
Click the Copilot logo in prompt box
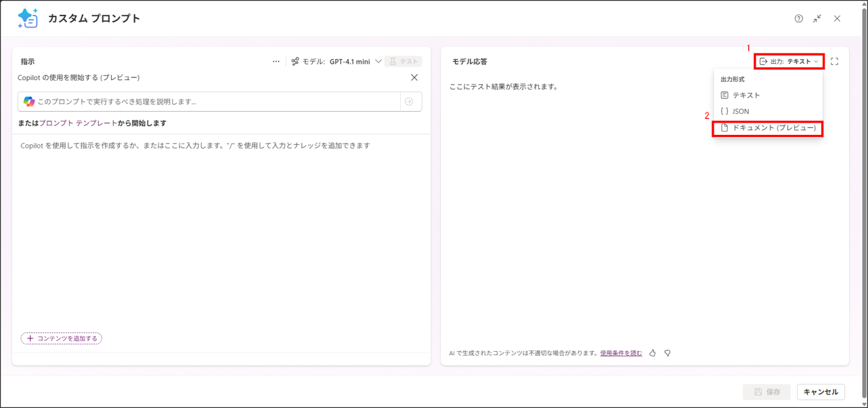[28, 102]
